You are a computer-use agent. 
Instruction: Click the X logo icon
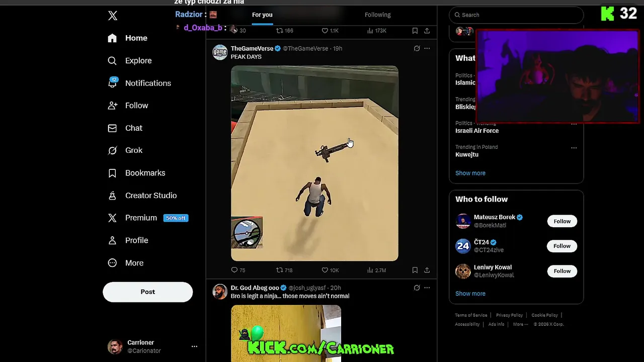pos(113,16)
